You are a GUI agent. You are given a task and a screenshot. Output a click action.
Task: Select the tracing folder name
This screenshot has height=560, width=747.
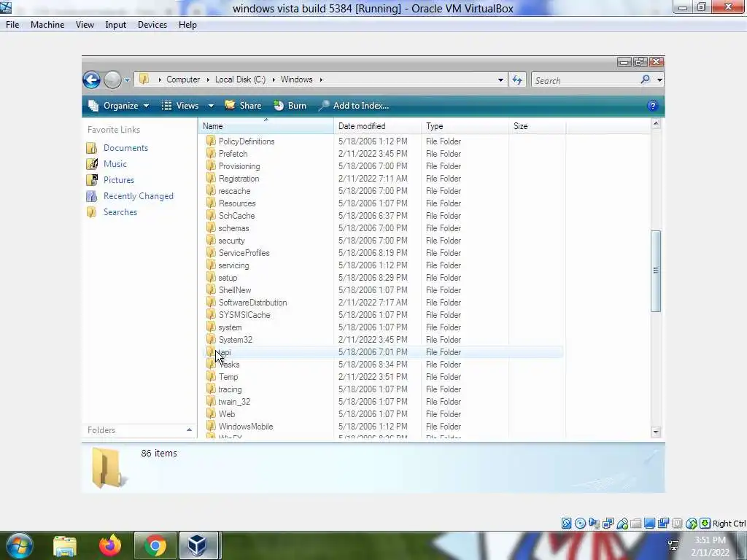click(x=230, y=389)
